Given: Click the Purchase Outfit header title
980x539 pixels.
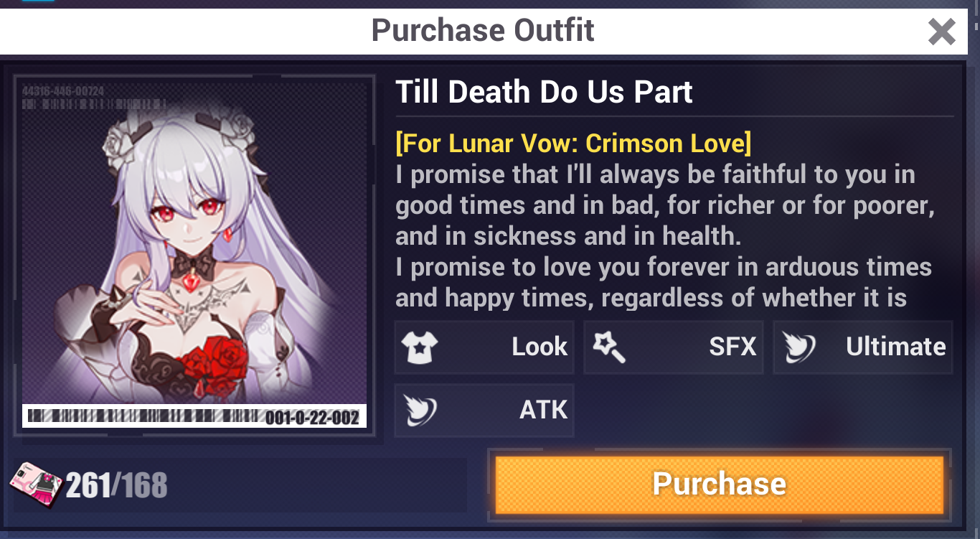Looking at the screenshot, I should pos(483,31).
